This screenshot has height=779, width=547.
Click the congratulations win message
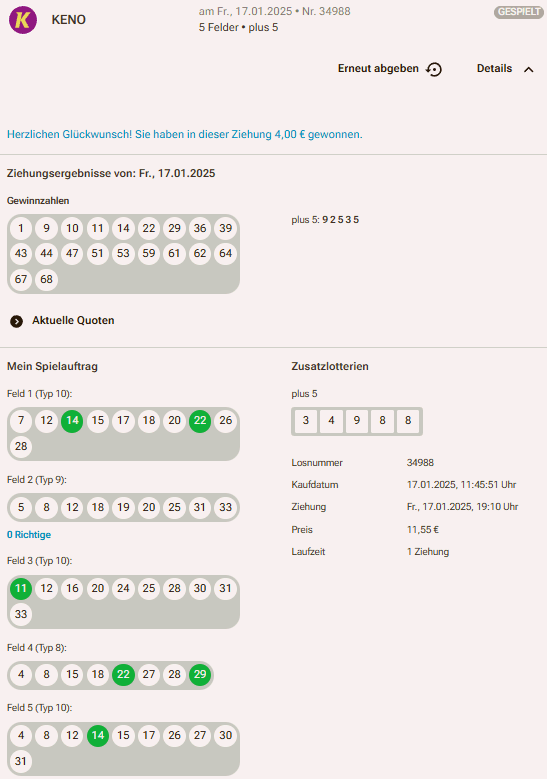184,135
